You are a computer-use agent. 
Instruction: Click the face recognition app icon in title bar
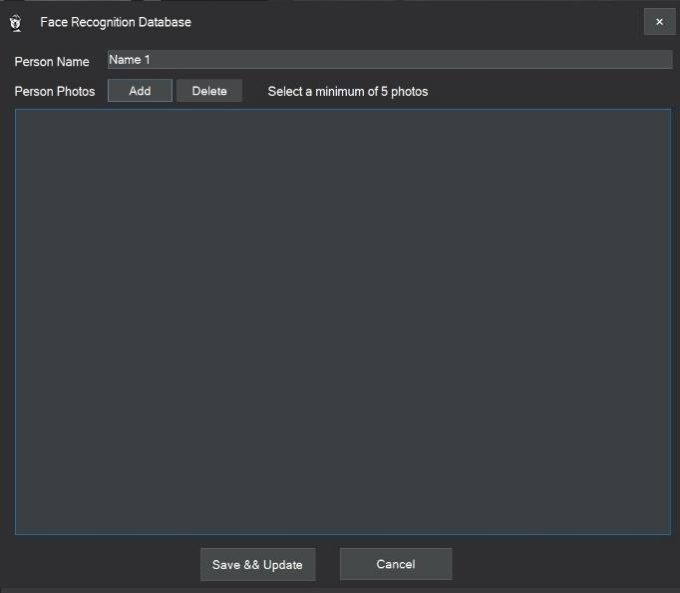(x=15, y=22)
